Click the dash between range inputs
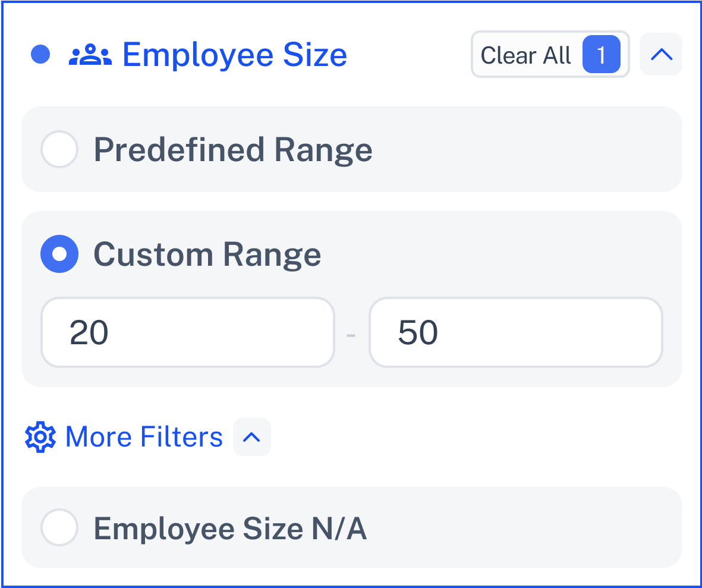 click(x=351, y=333)
